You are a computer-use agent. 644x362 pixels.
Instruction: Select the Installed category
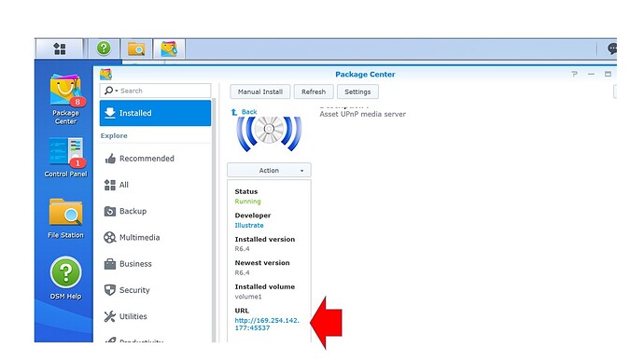coord(155,113)
